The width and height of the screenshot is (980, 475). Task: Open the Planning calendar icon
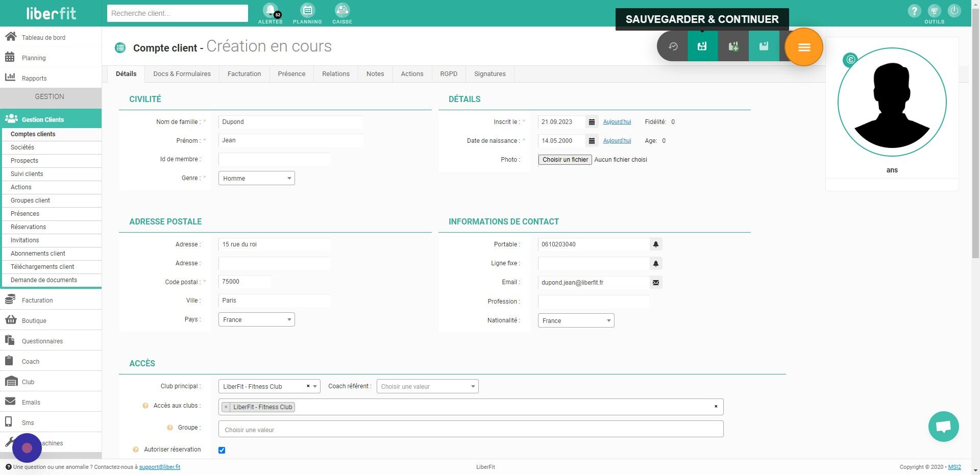(307, 11)
